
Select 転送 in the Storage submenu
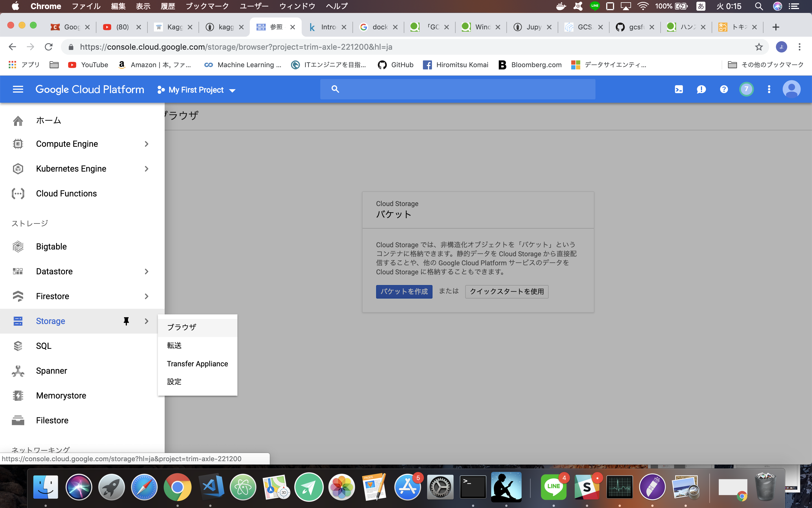pos(198,346)
